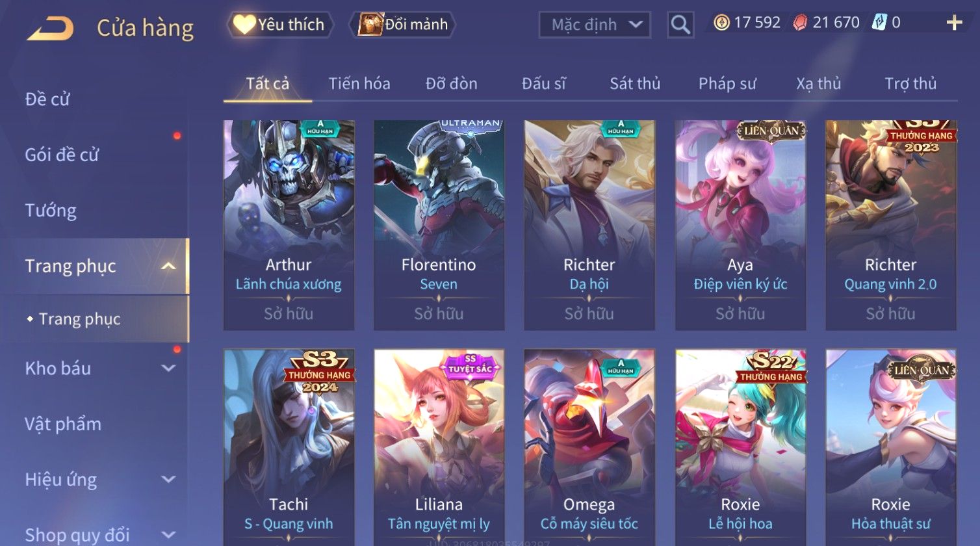Switch to the Trợ thủ tab

[910, 84]
